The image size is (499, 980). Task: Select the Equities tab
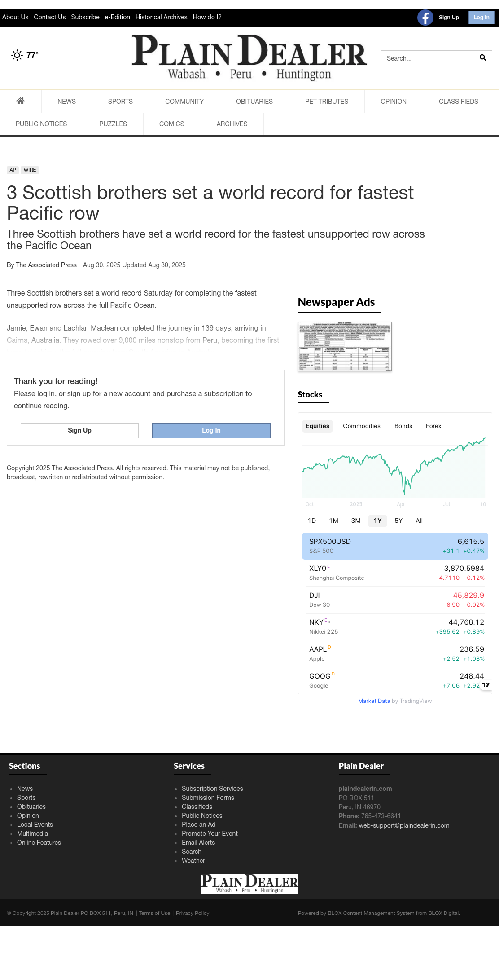pyautogui.click(x=317, y=426)
